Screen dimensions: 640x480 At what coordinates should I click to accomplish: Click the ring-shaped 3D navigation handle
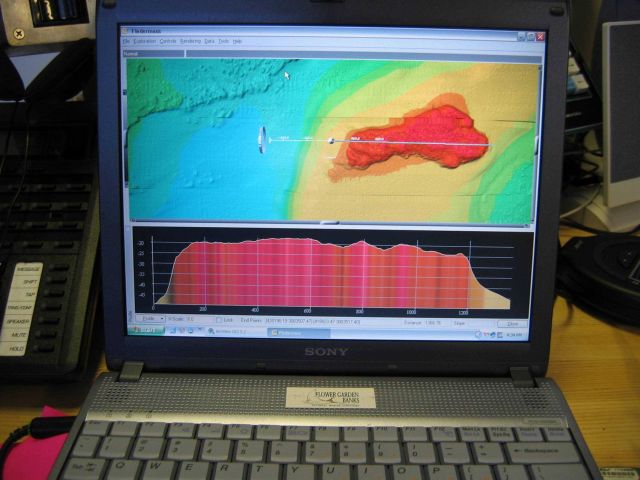[x=262, y=140]
